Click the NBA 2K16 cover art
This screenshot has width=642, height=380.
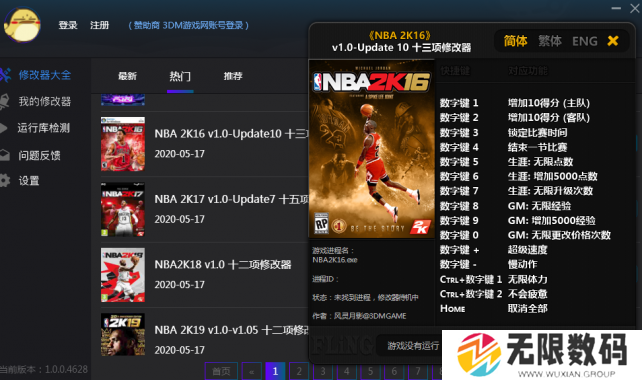pos(371,149)
